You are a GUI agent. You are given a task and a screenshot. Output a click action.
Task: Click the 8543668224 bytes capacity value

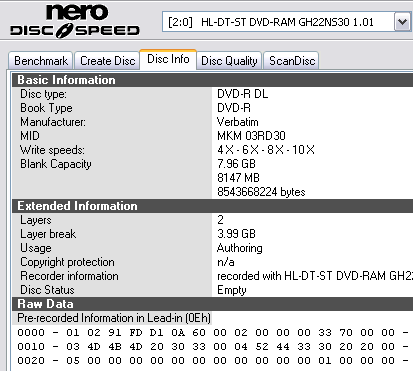[261, 192]
